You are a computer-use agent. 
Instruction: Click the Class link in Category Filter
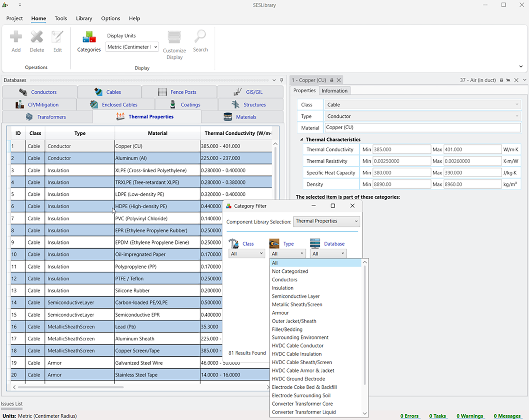[x=248, y=244]
